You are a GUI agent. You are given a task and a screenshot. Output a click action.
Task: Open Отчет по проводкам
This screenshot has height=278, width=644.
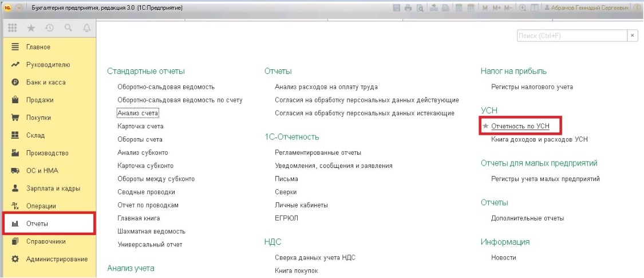click(x=148, y=205)
